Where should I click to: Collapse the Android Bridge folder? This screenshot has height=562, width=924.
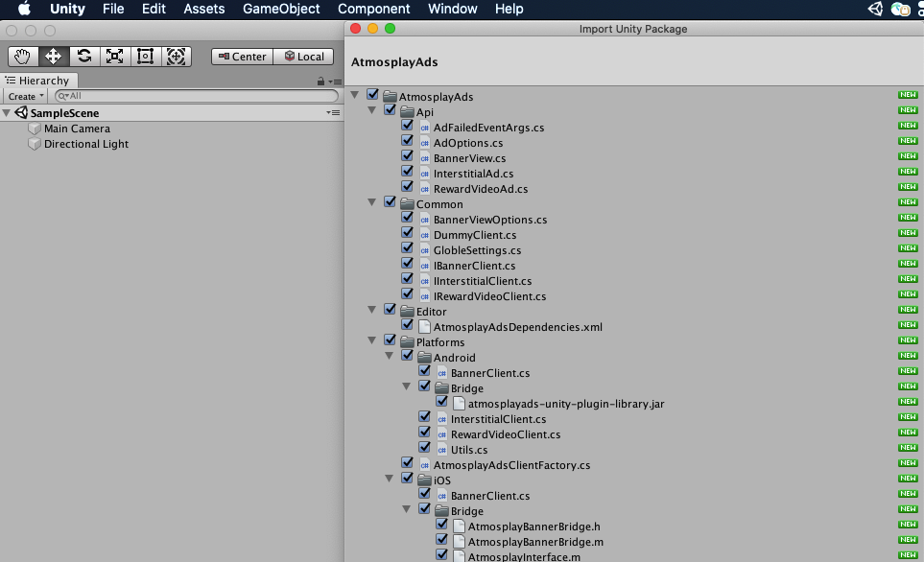pos(407,386)
